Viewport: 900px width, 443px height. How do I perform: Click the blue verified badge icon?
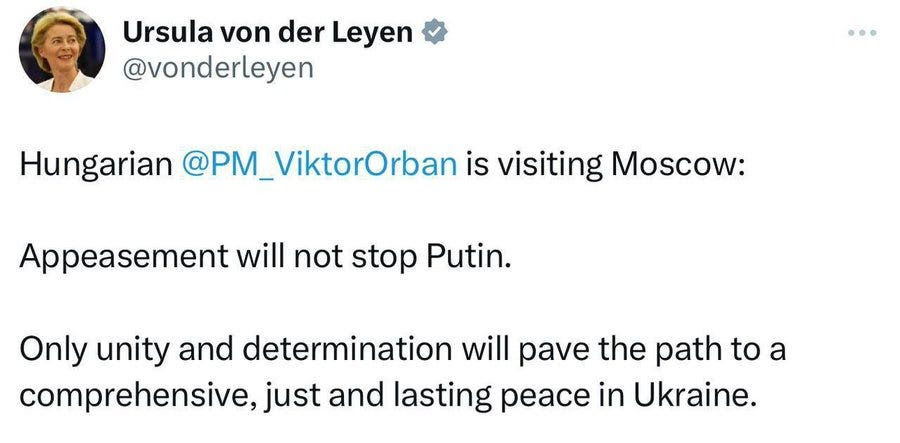(435, 34)
